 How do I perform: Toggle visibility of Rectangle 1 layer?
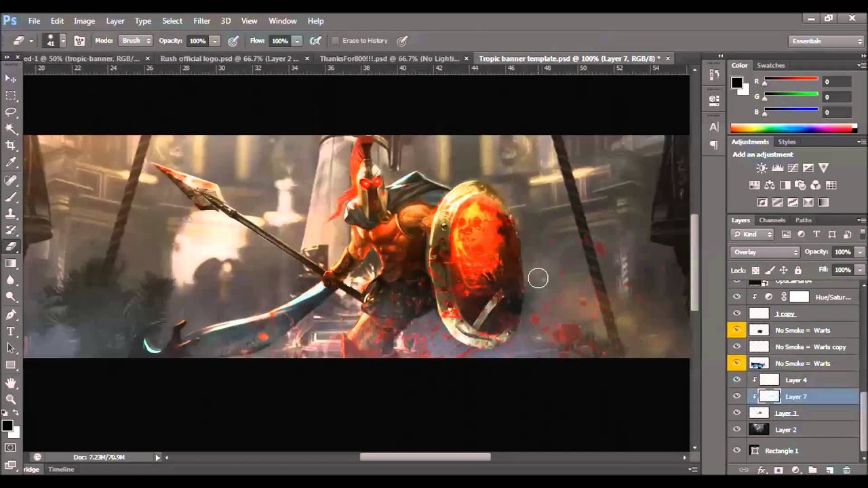736,451
